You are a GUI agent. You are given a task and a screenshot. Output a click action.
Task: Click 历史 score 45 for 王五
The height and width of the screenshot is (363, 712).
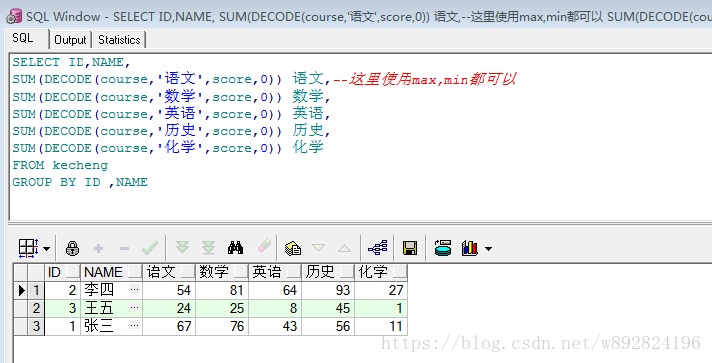tap(328, 308)
